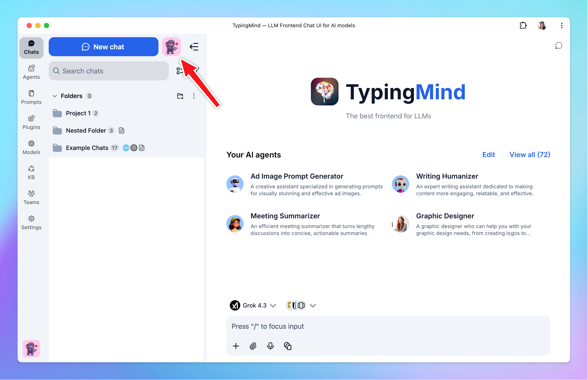Open the Grok 4.3 model dropdown

[x=253, y=306]
